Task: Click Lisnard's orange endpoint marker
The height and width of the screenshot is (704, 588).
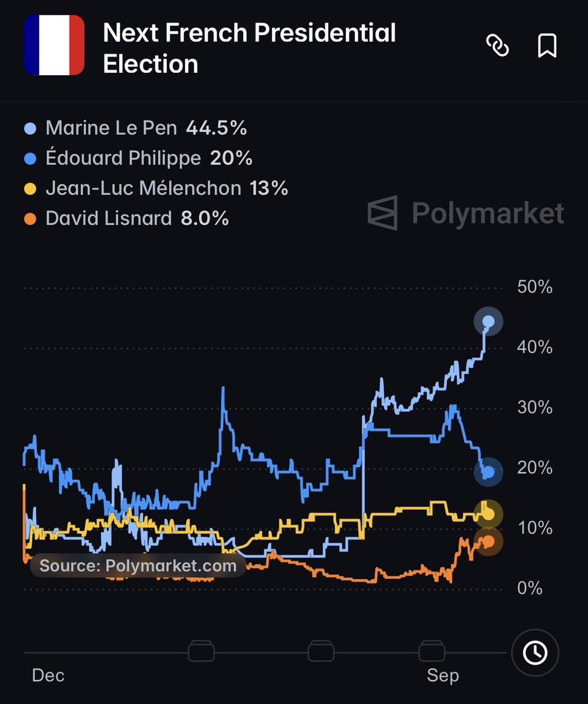Action: click(x=488, y=541)
